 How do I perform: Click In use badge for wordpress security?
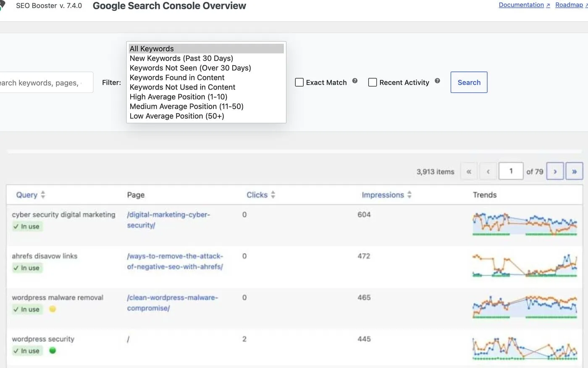27,351
